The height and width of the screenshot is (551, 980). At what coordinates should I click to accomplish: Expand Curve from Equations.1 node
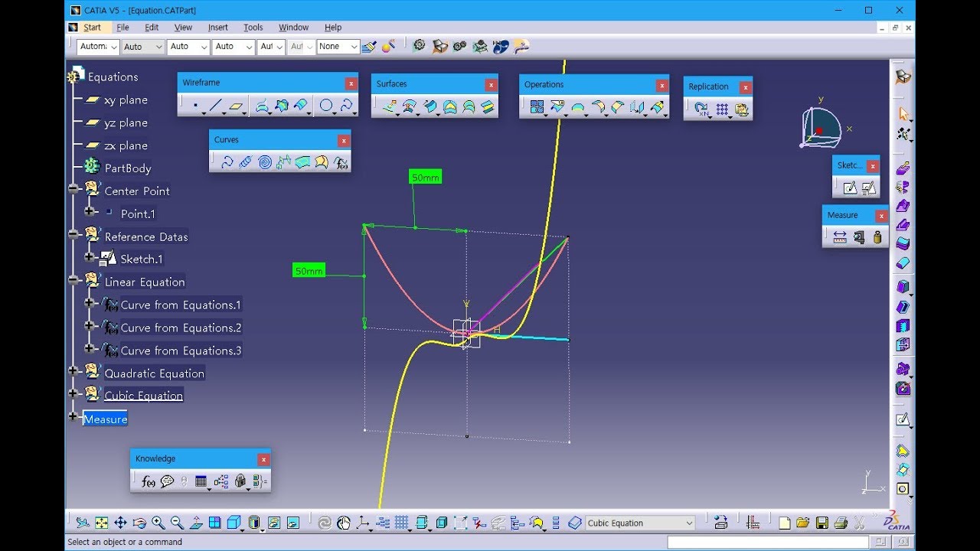point(89,303)
